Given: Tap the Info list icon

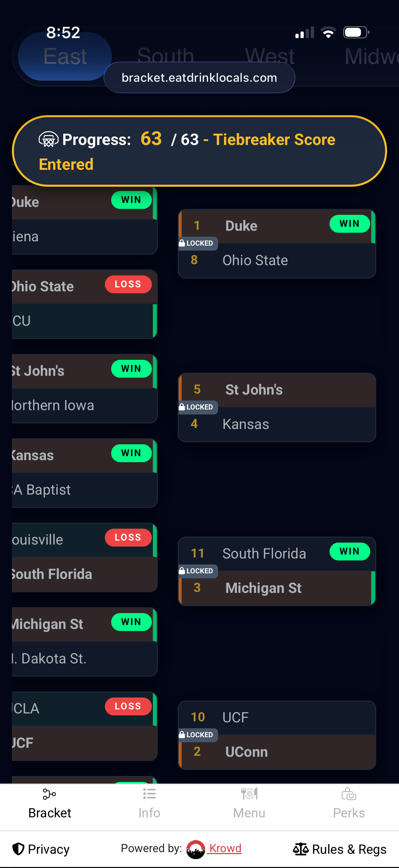Looking at the screenshot, I should [149, 794].
